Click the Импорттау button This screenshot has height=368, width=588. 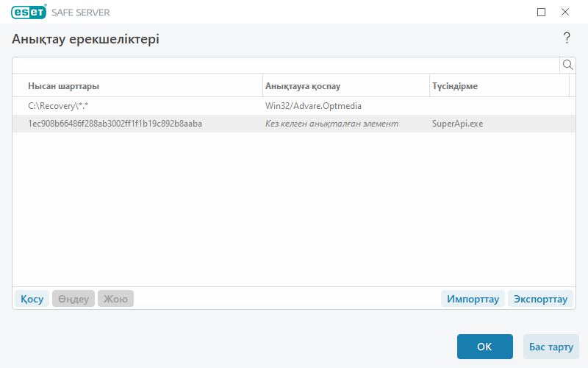click(x=473, y=299)
